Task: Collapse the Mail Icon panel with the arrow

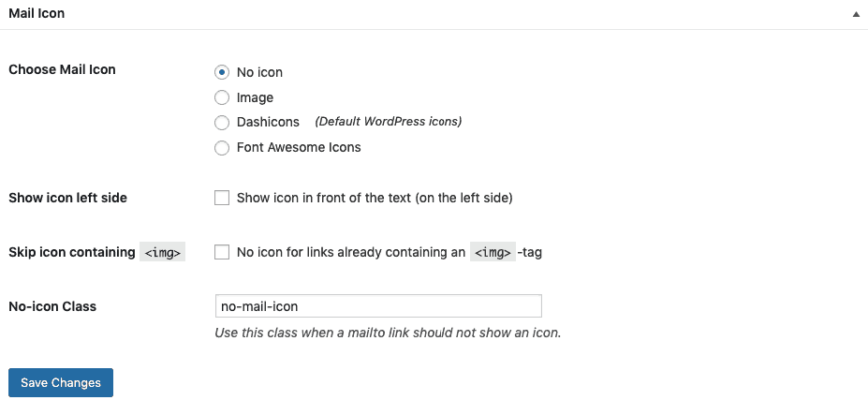Action: 856,14
